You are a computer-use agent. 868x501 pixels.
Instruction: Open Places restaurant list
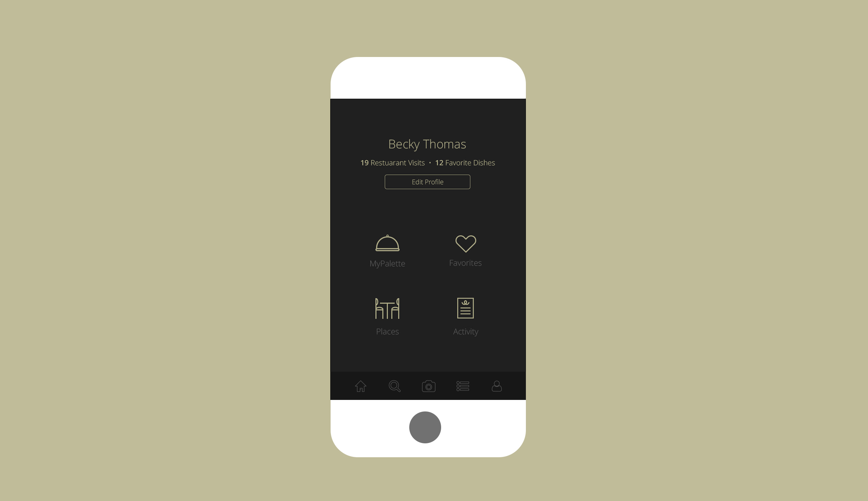[388, 316]
